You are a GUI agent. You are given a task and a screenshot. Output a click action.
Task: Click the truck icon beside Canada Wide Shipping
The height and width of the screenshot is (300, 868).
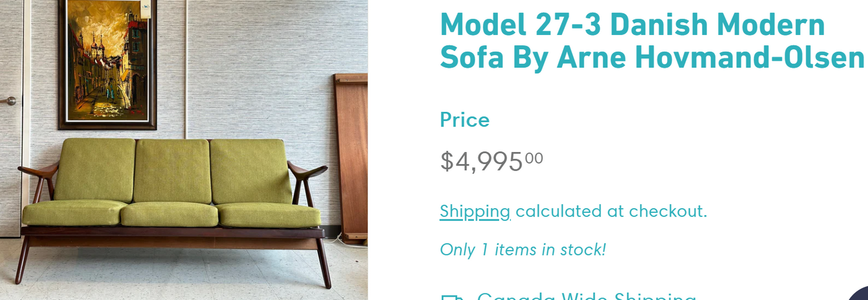point(452,298)
